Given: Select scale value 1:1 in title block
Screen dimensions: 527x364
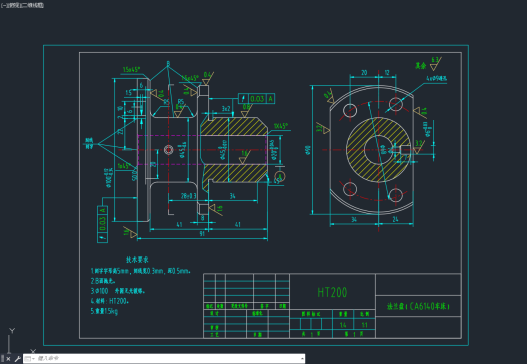Looking at the screenshot, I should coord(365,325).
